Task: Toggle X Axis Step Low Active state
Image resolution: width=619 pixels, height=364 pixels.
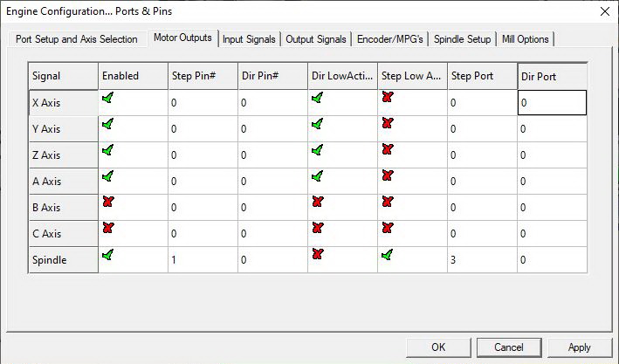Action: [388, 98]
